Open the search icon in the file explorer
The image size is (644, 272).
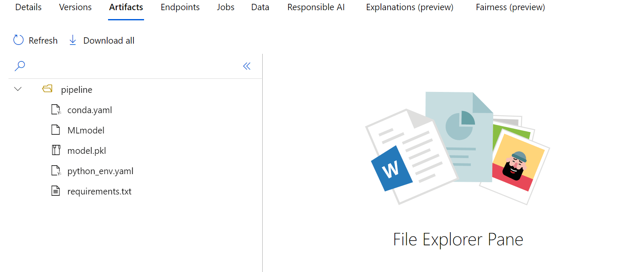click(x=19, y=66)
